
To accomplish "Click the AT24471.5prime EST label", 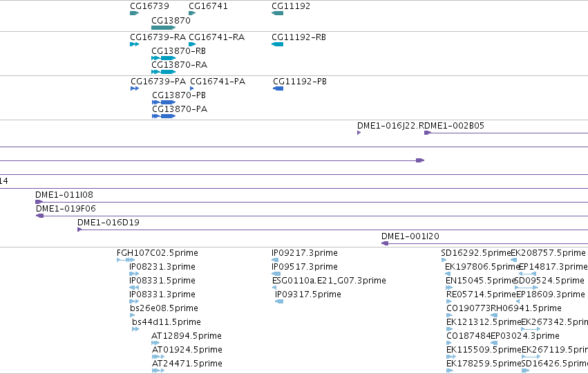I will [187, 364].
